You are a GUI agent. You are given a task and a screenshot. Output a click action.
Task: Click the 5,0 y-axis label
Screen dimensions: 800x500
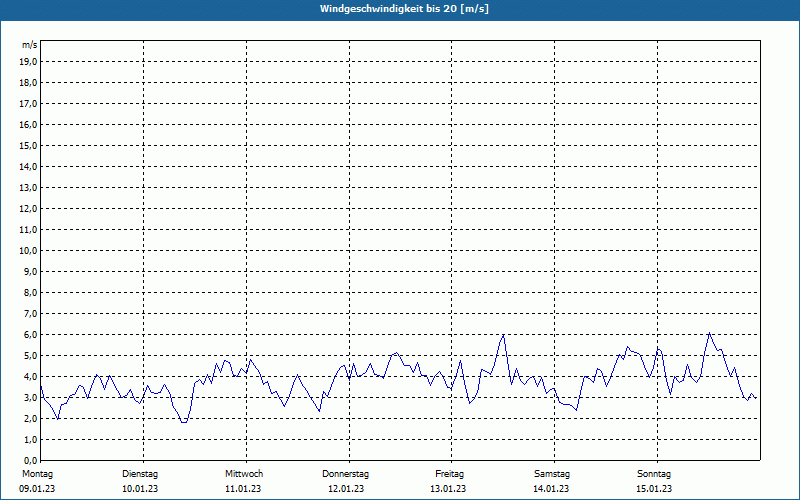pyautogui.click(x=30, y=356)
